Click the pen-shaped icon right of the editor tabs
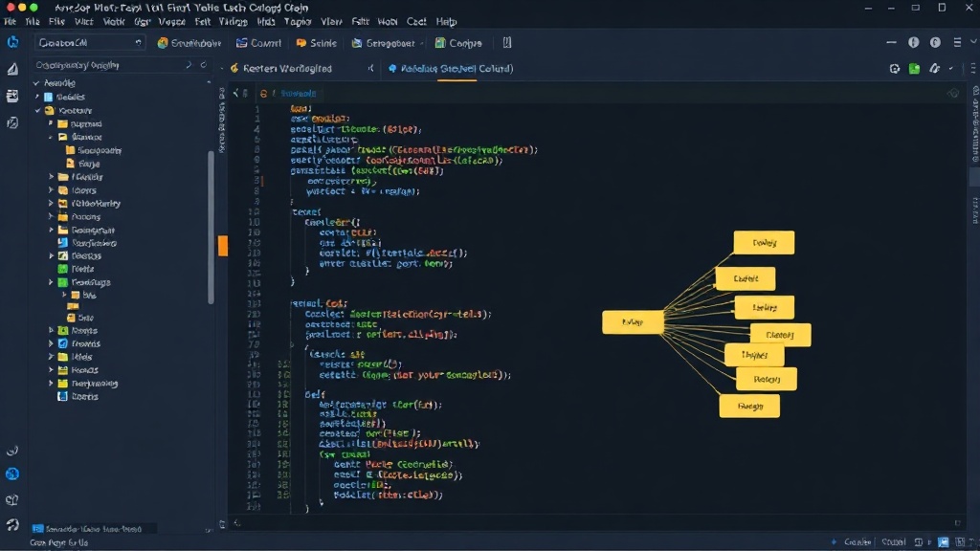The height and width of the screenshot is (551, 980). pyautogui.click(x=934, y=69)
